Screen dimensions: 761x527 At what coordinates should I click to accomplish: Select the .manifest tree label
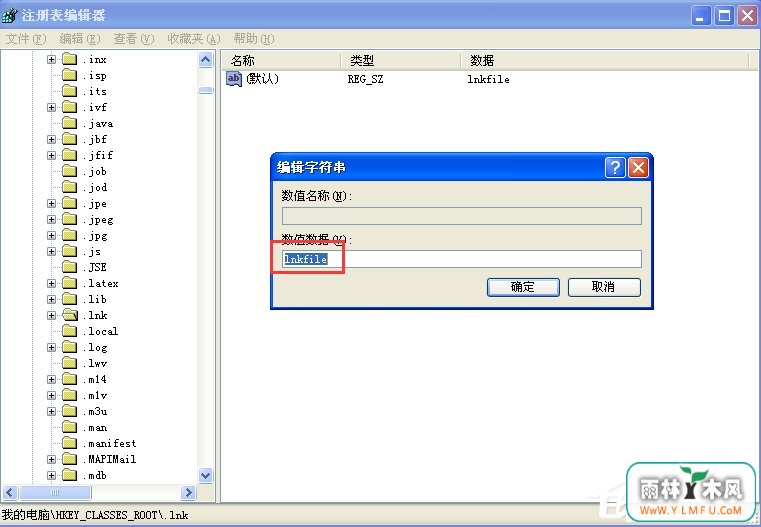click(x=110, y=444)
